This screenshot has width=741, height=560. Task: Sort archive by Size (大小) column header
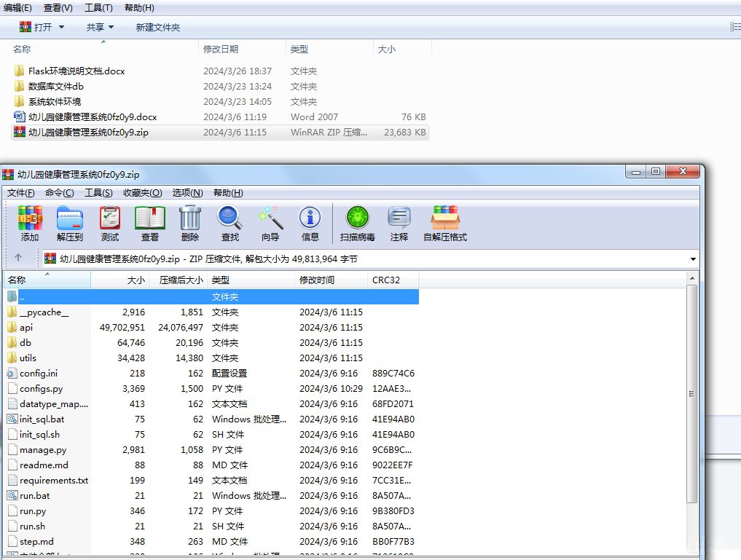pos(120,280)
